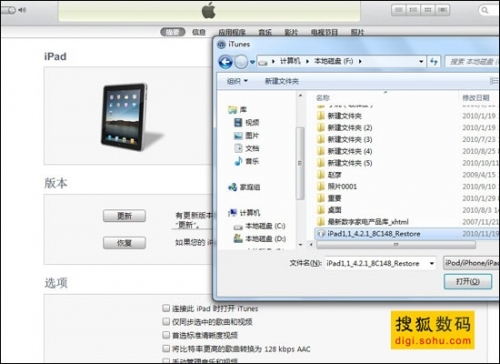Toggle convert to 128 kbps AAC checkbox
Screen dimensions: 500x364
[166, 349]
